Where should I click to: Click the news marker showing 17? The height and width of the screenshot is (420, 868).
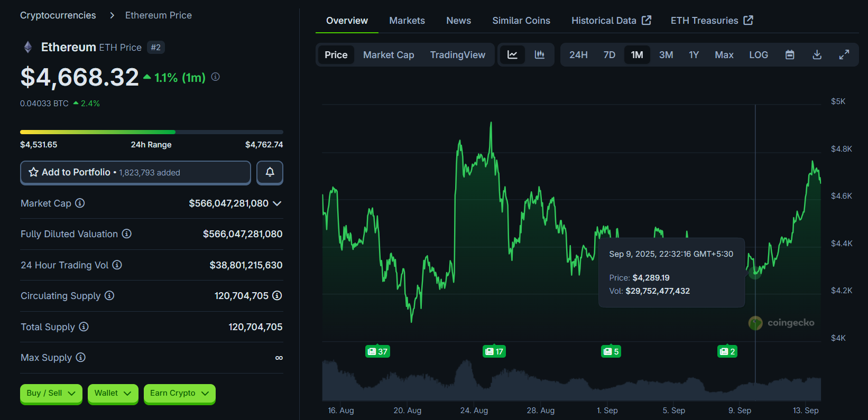click(x=494, y=351)
